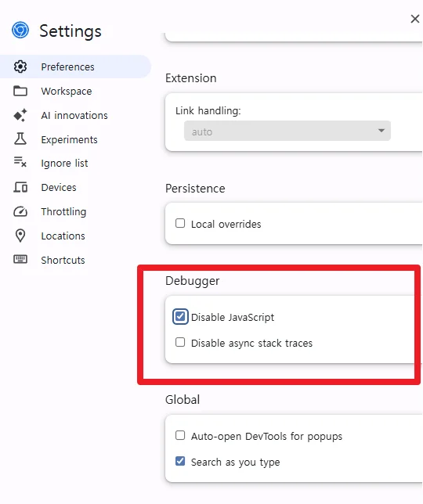The height and width of the screenshot is (504, 423).
Task: Click the Shortcuts keyboard icon
Action: [20, 259]
